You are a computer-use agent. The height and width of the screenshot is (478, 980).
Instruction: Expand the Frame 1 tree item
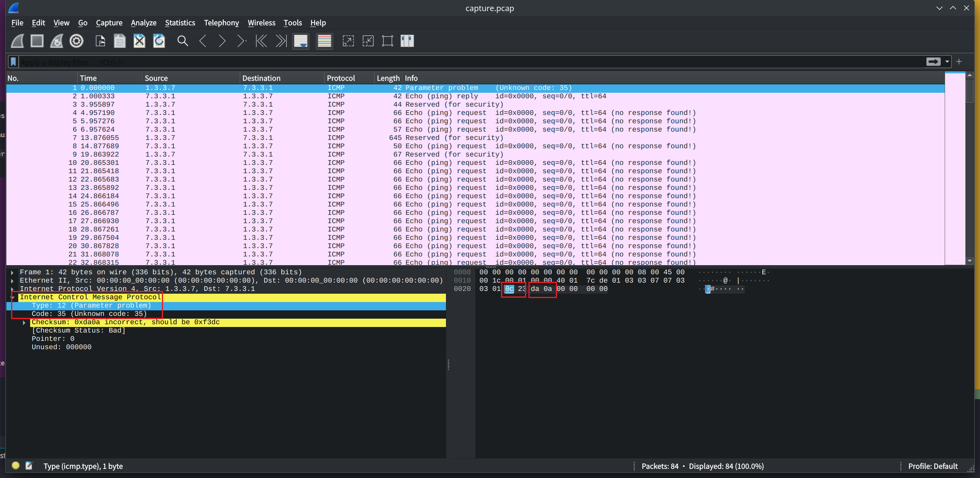pyautogui.click(x=12, y=272)
